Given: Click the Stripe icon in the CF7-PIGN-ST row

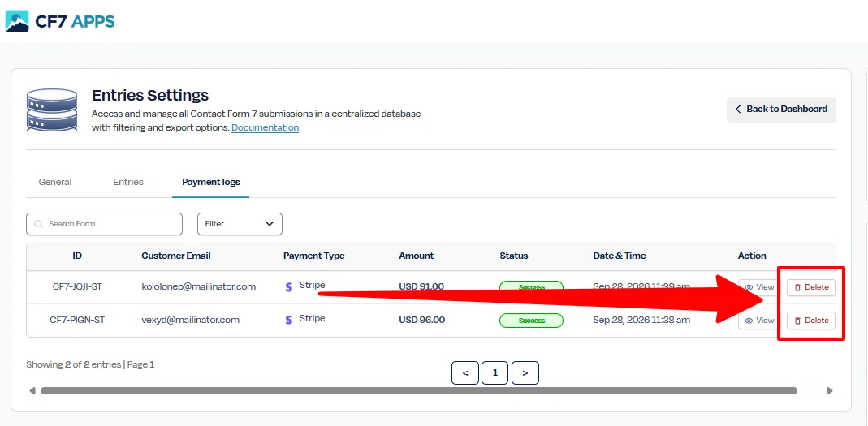Looking at the screenshot, I should 288,320.
